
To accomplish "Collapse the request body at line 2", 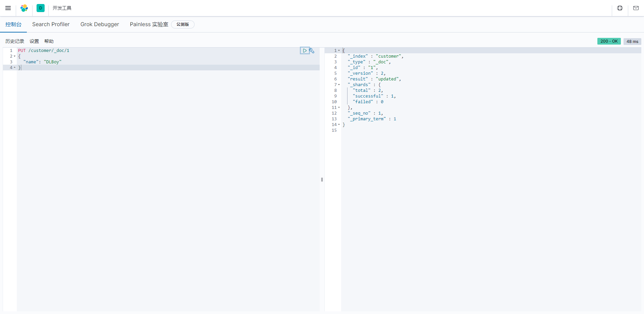I will coord(14,56).
